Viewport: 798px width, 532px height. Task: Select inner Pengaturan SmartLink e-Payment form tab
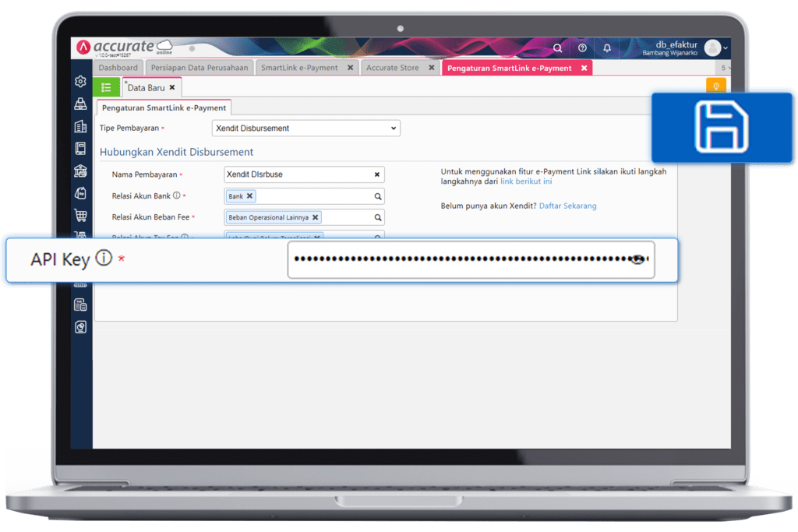pyautogui.click(x=164, y=107)
